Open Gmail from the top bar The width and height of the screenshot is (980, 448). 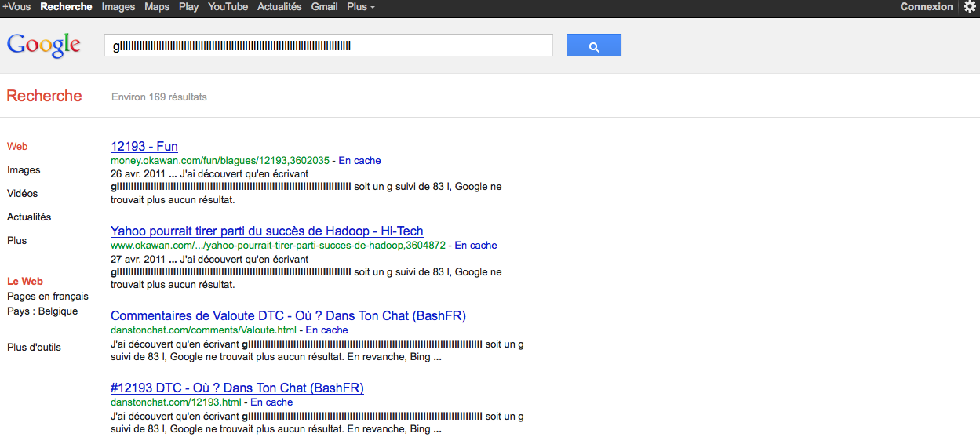tap(324, 7)
